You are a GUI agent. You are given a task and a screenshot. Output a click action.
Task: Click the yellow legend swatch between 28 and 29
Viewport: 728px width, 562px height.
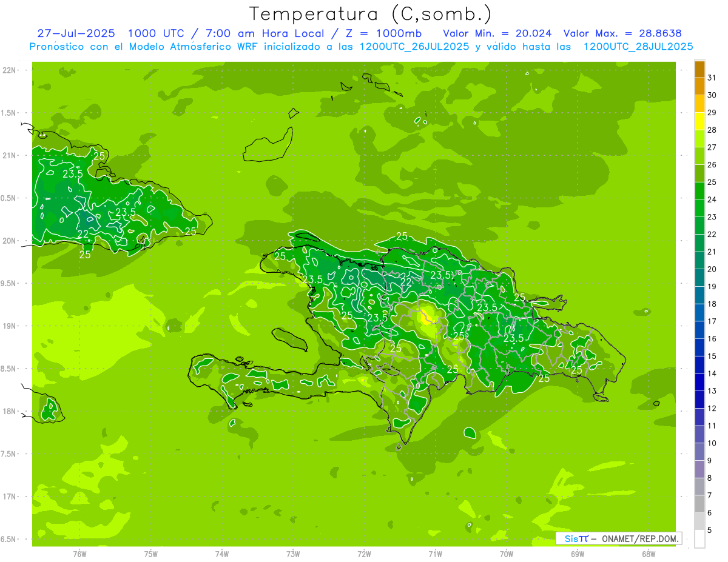click(699, 121)
